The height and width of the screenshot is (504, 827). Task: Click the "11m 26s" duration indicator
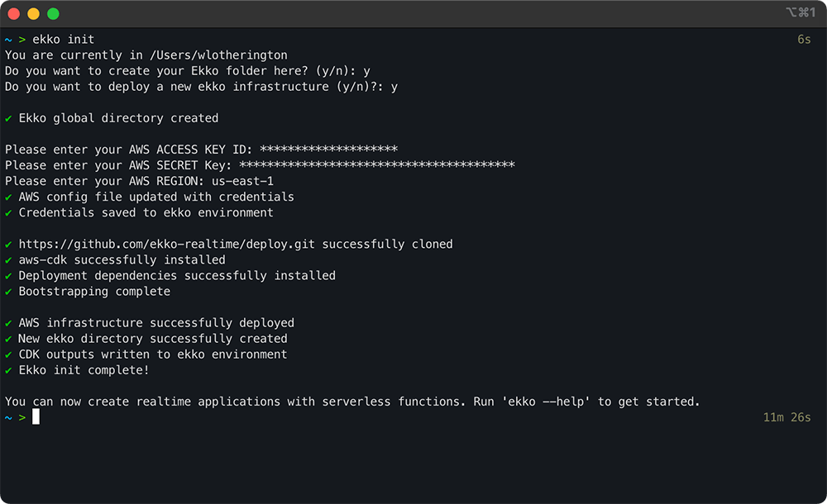pos(786,417)
